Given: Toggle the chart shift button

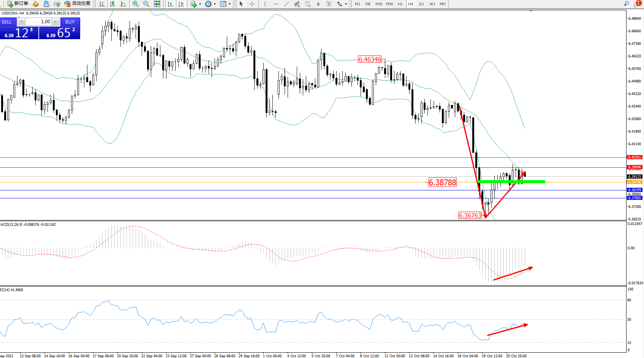Looking at the screenshot, I should [x=181, y=4].
